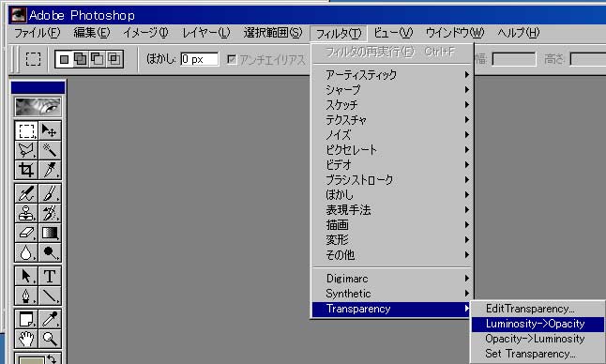Select the Blur tool
Image resolution: width=606 pixels, height=364 pixels.
point(26,252)
